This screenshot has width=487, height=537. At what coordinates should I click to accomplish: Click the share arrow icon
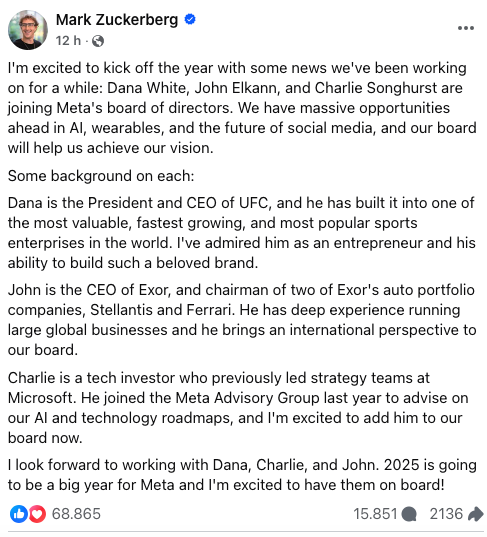475,514
